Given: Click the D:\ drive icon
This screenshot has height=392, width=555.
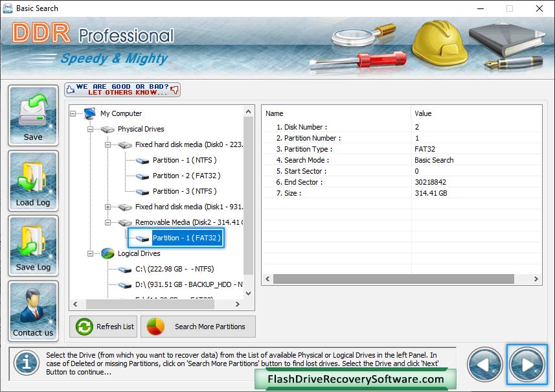Looking at the screenshot, I should [125, 285].
